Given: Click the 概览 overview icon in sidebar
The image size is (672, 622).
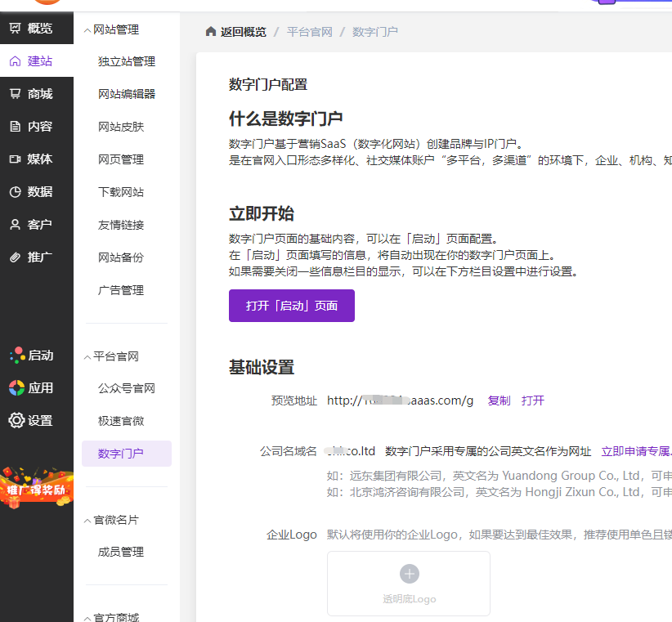Looking at the screenshot, I should [x=16, y=29].
